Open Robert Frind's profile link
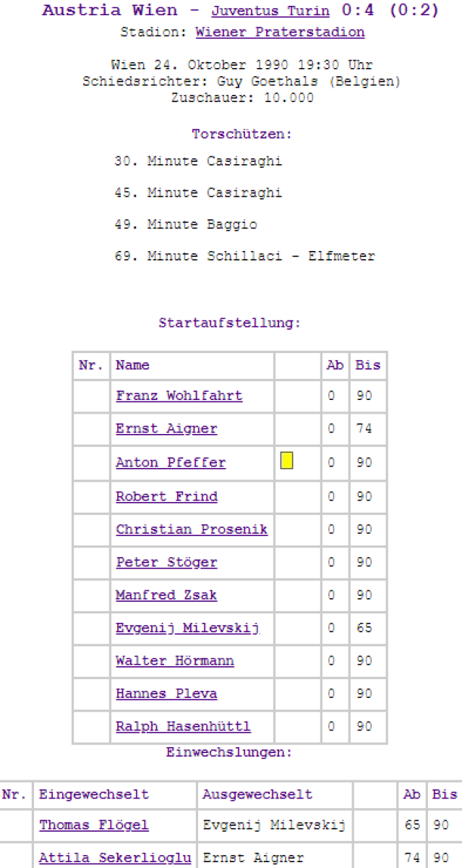 point(166,497)
